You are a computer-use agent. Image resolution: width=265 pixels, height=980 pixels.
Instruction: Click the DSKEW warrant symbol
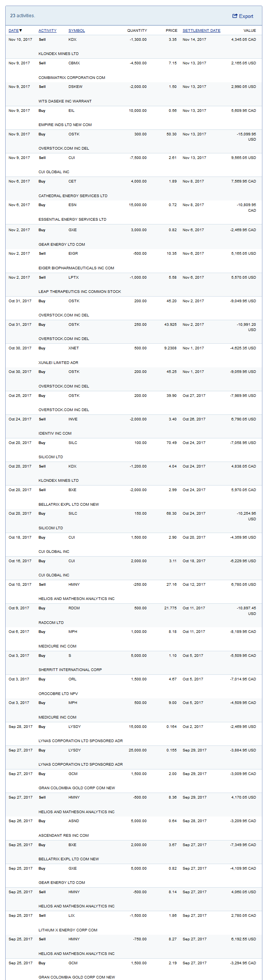tap(75, 87)
